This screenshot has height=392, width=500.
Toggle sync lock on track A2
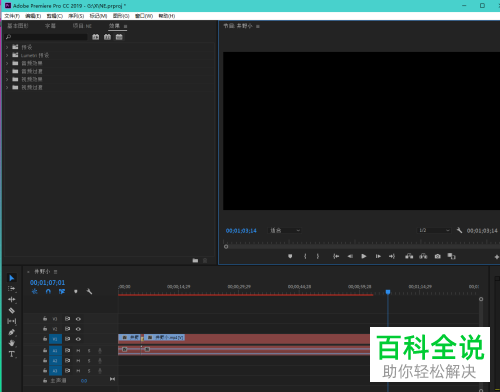click(x=67, y=361)
